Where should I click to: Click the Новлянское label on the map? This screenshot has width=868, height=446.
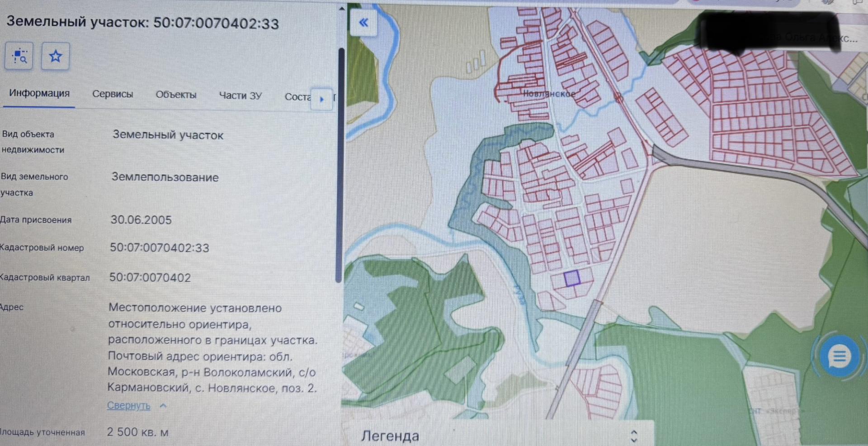click(x=549, y=94)
